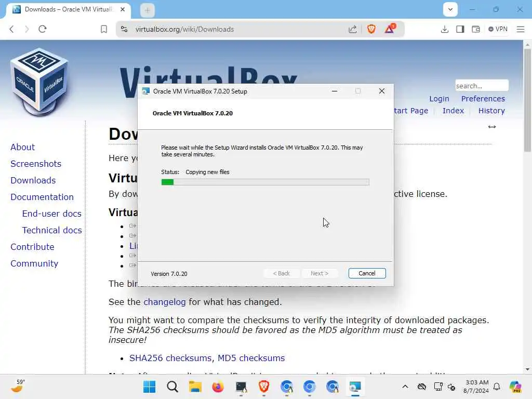
Task: Bookmark this page with the bookmark icon
Action: click(x=104, y=29)
